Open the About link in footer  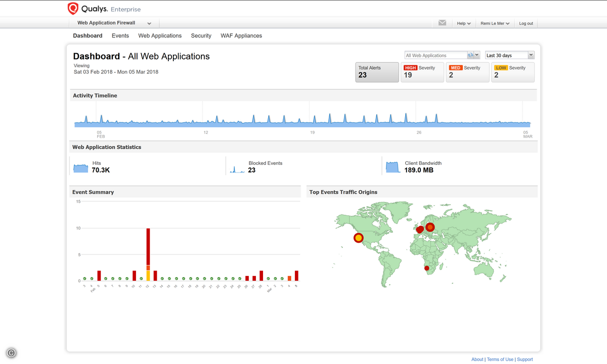coord(477,359)
